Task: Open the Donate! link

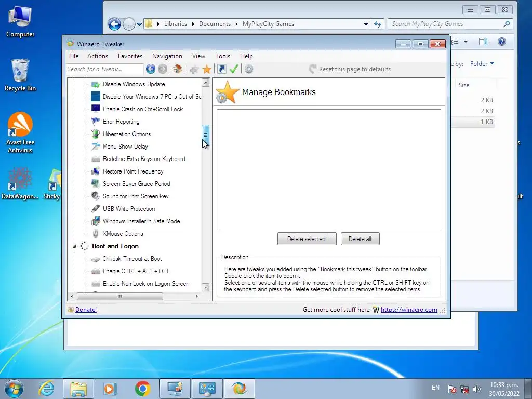Action: tap(86, 310)
